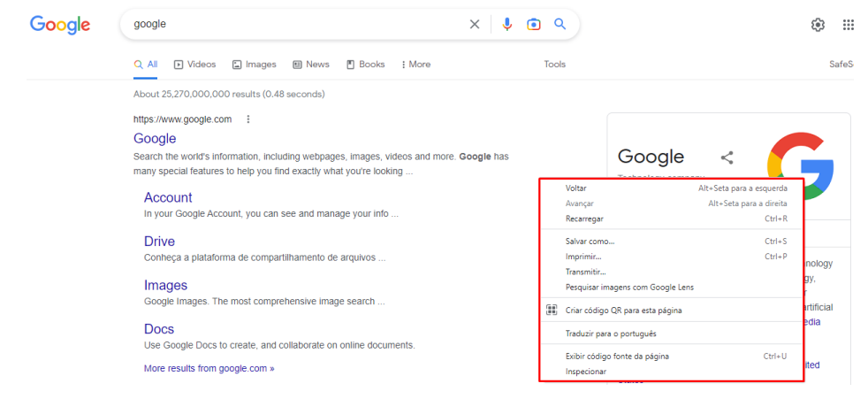Open settings via the gear icon
868x399 pixels.
(x=818, y=25)
